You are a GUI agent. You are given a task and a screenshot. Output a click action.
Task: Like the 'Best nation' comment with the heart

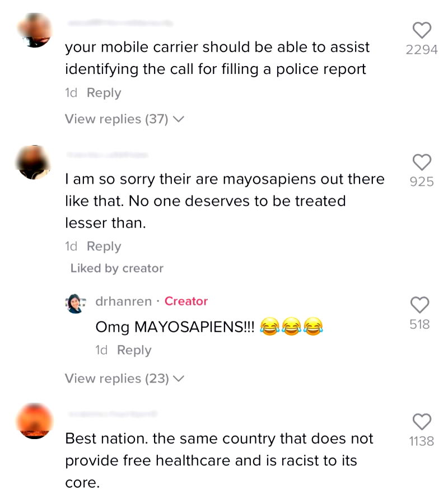(x=422, y=422)
